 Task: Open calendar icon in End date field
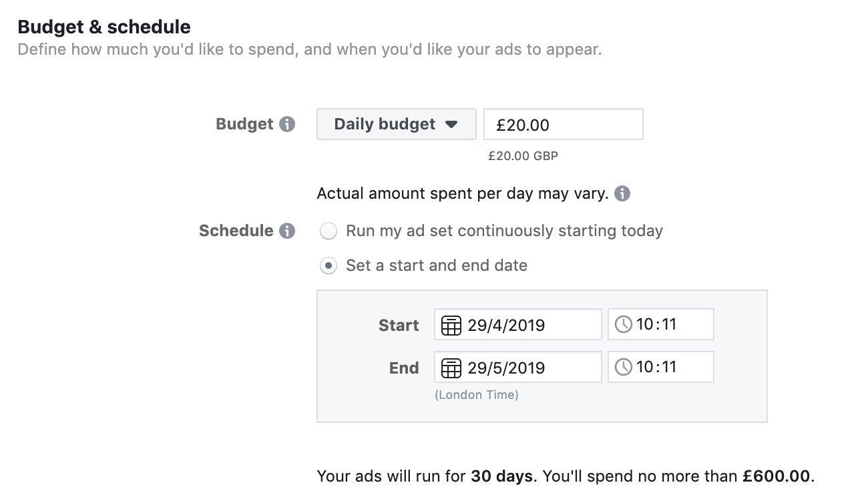click(452, 368)
